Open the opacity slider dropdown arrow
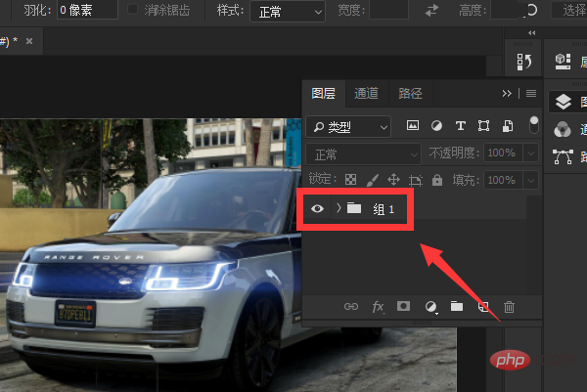Viewport: 587px width, 392px height. [531, 152]
